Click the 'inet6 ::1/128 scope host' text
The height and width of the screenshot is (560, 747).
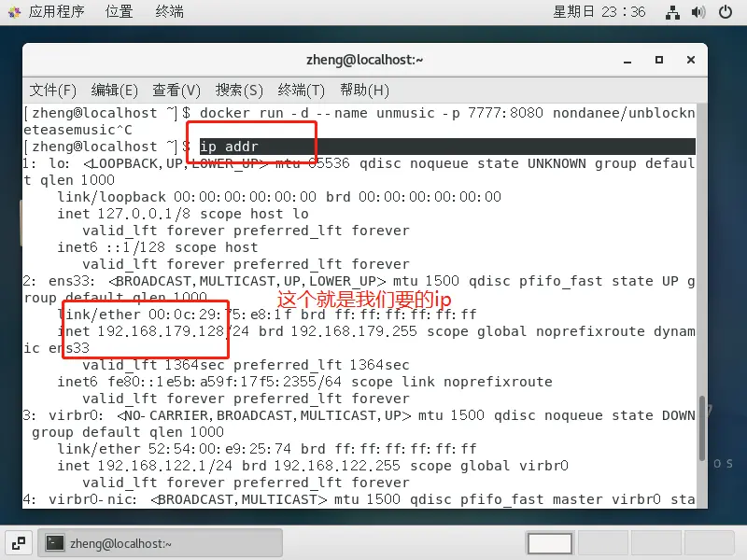pyautogui.click(x=158, y=247)
